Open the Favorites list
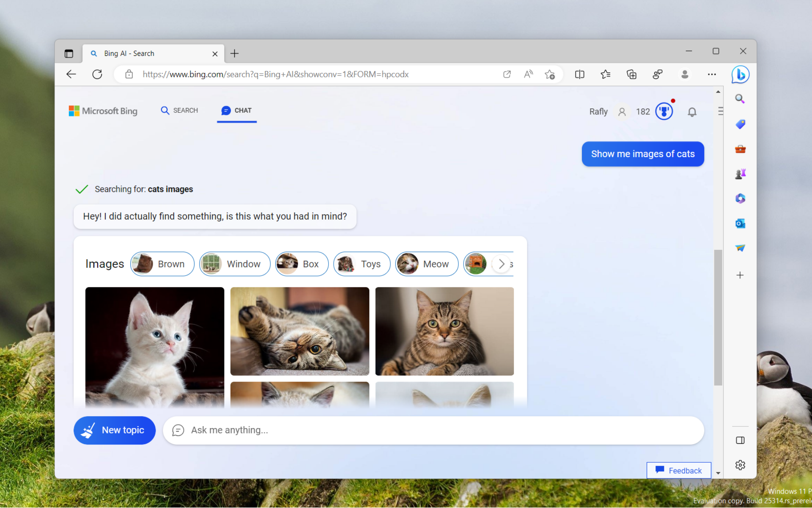The width and height of the screenshot is (812, 508). [x=606, y=75]
